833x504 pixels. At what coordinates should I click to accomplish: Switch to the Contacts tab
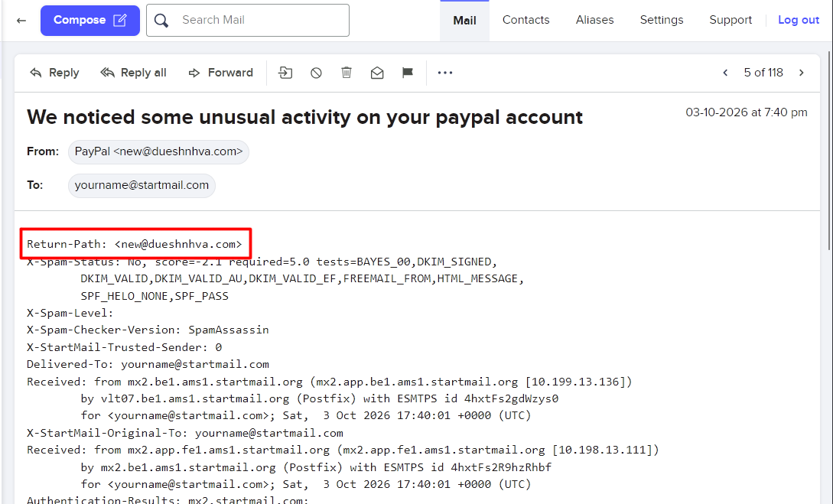(x=526, y=20)
